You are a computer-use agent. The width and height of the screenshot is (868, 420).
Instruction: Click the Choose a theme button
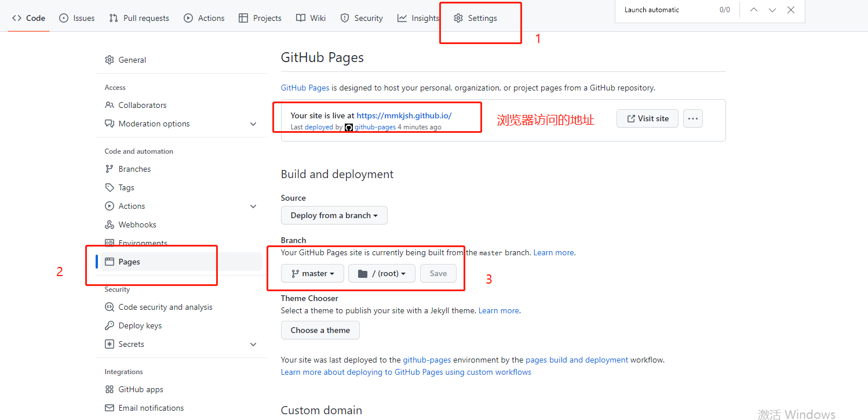point(320,330)
